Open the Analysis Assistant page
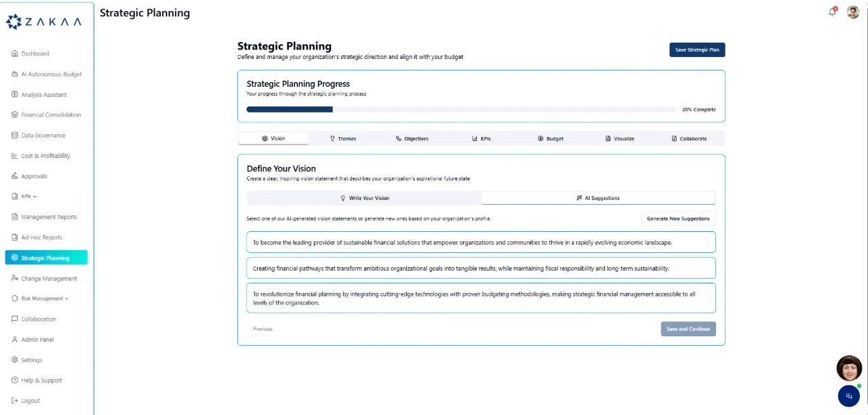 [43, 95]
